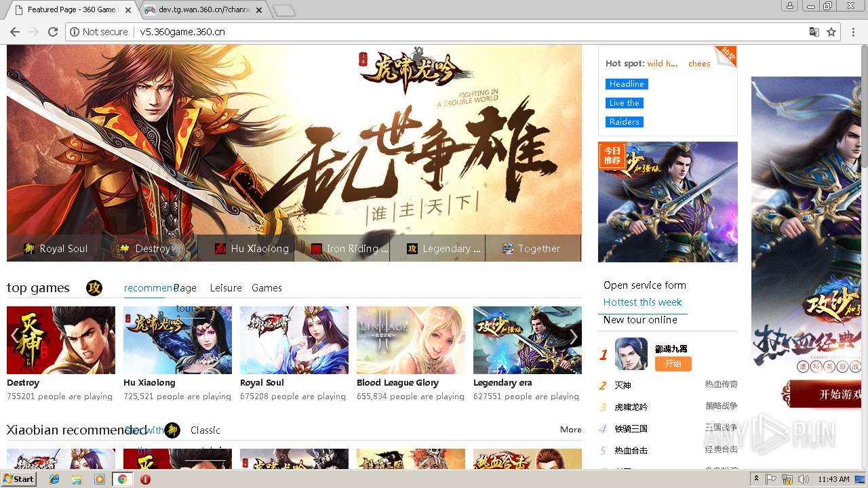The image size is (868, 488).
Task: Open the Hu Xiaolong game thumbnail
Action: tap(178, 340)
